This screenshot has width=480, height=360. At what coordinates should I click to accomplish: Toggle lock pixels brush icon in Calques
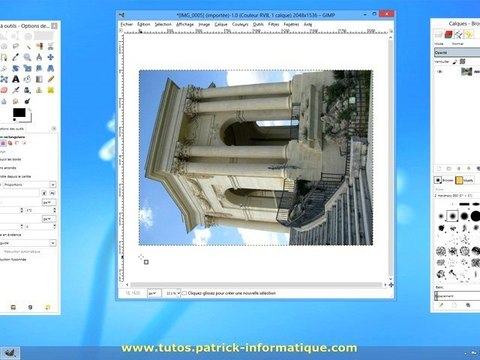click(455, 62)
